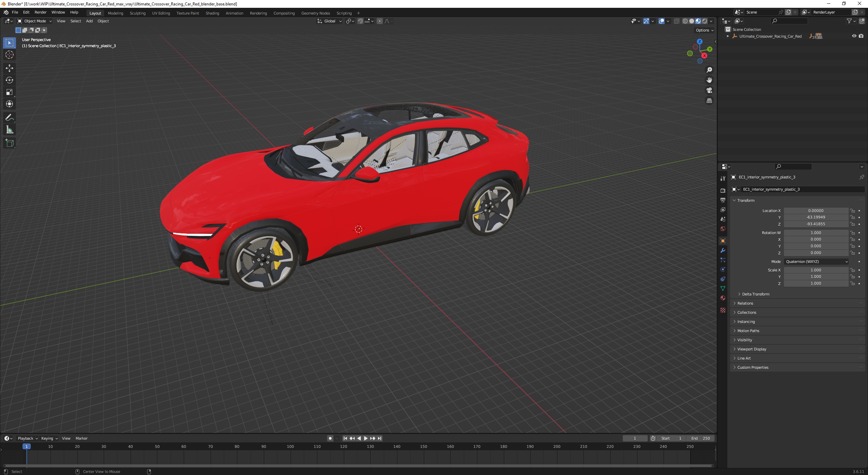The image size is (868, 475).
Task: Select the Cursor tool in the toolbar
Action: 9,55
